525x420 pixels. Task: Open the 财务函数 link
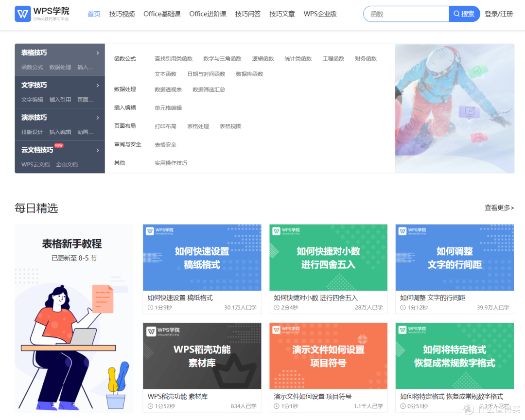(x=366, y=59)
